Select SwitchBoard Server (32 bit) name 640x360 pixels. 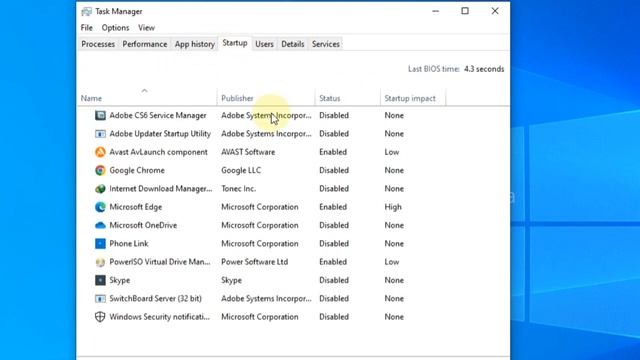coord(156,299)
